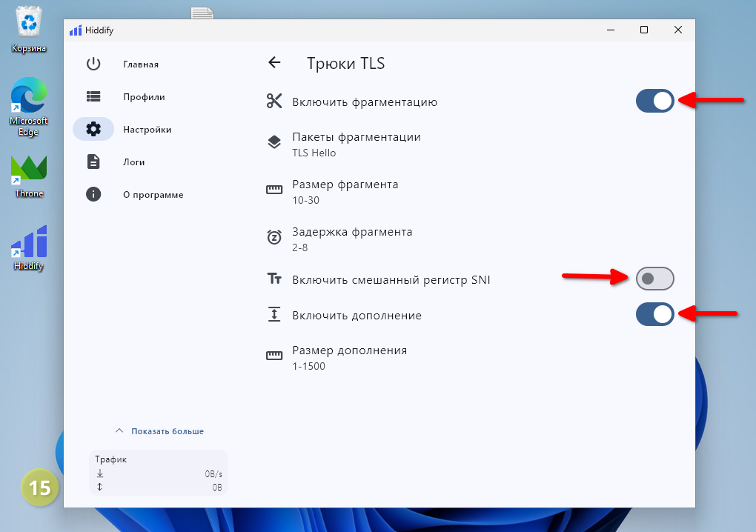The width and height of the screenshot is (756, 532).
Task: Click the Трафик card heading
Action: (x=111, y=459)
